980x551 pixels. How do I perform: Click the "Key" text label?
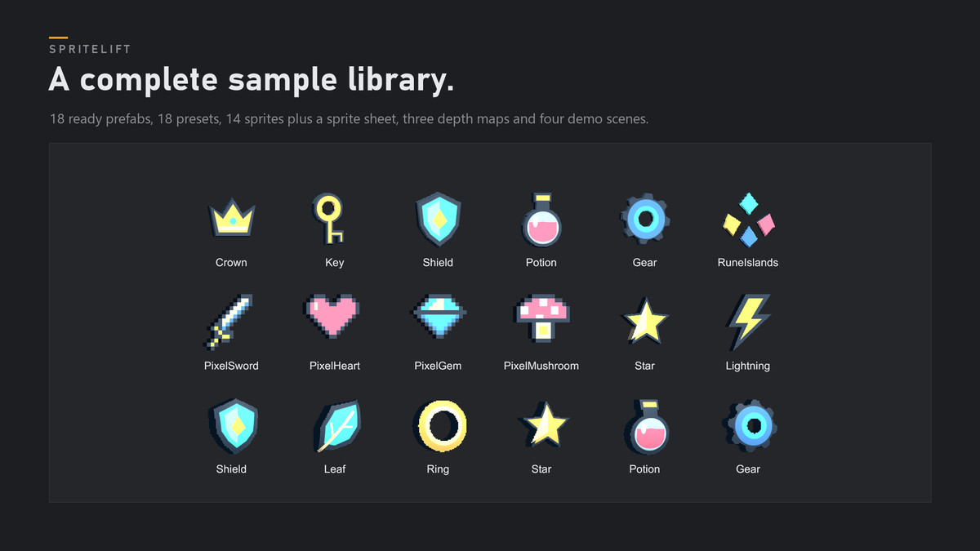[x=335, y=263]
